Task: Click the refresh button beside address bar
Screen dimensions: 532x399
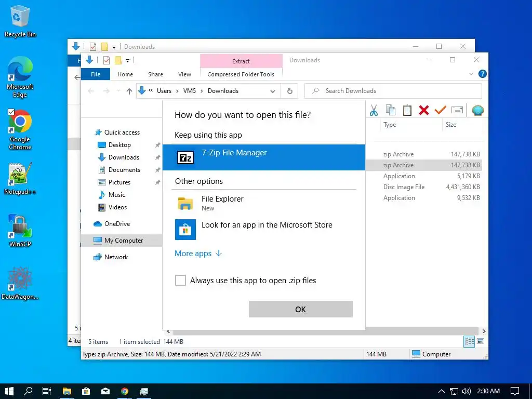Action: pyautogui.click(x=290, y=91)
